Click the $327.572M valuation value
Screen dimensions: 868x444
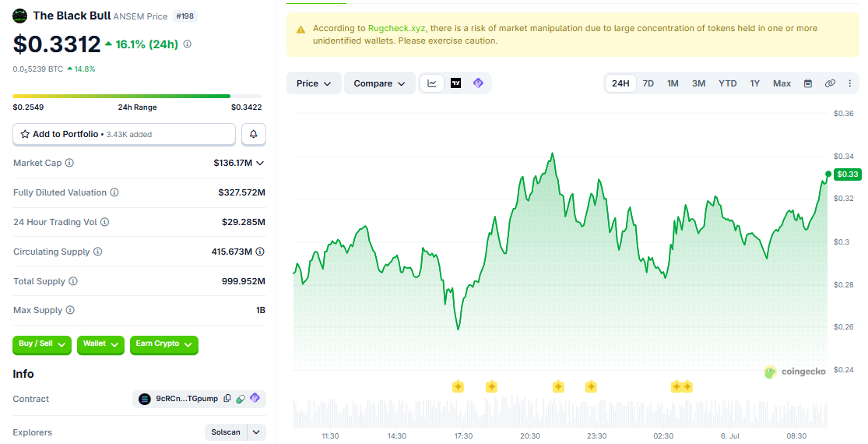click(241, 192)
